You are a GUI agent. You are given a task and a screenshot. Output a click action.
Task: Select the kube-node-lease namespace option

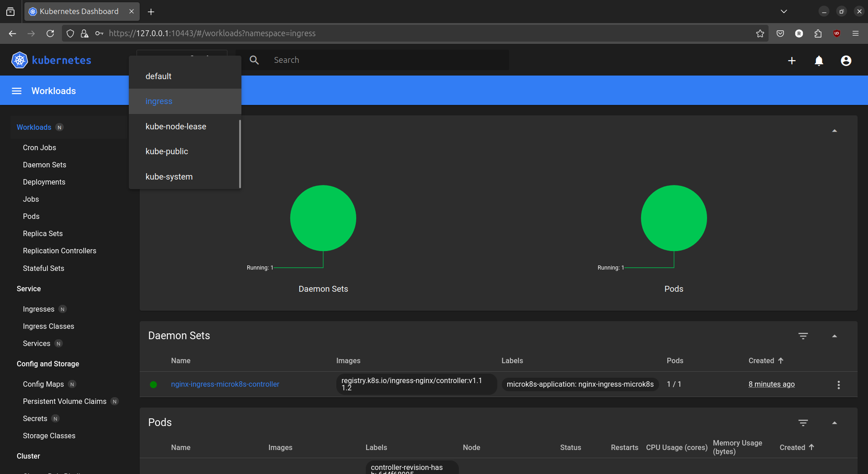coord(184,127)
